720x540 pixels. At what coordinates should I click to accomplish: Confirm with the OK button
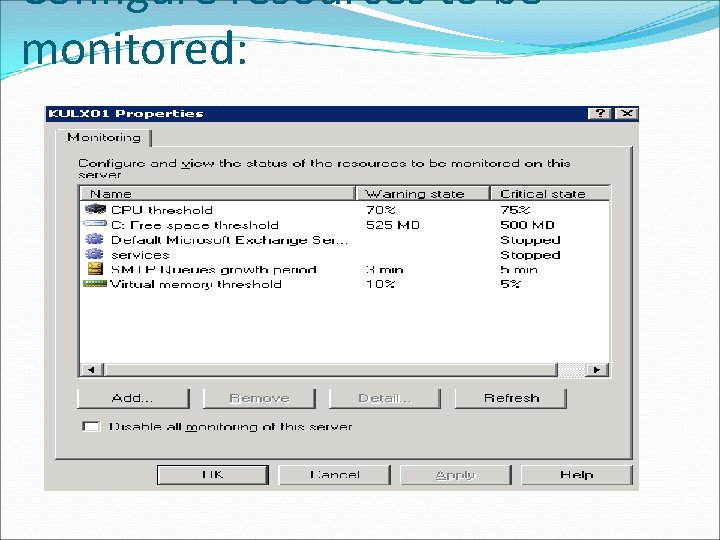click(213, 475)
